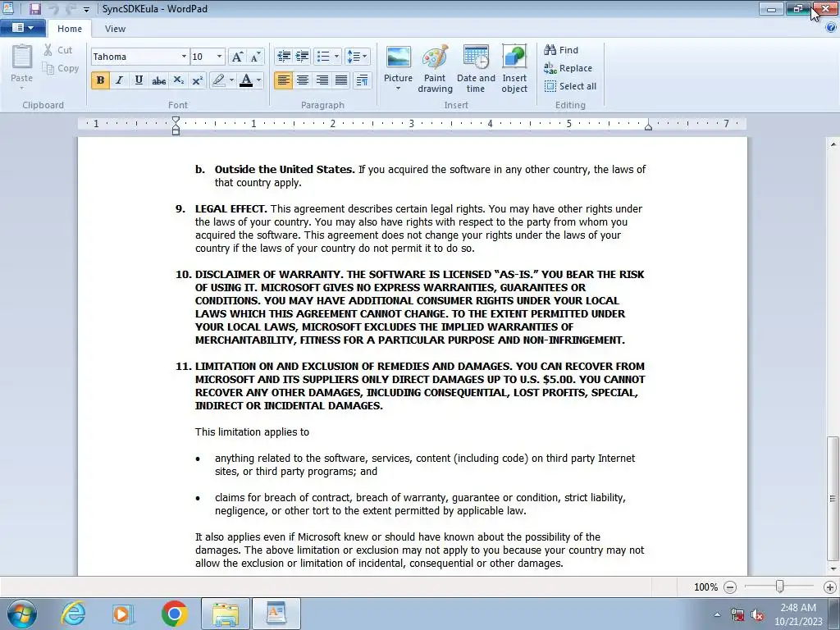Expand the text color dropdown arrow
840x630 pixels.
coord(258,80)
